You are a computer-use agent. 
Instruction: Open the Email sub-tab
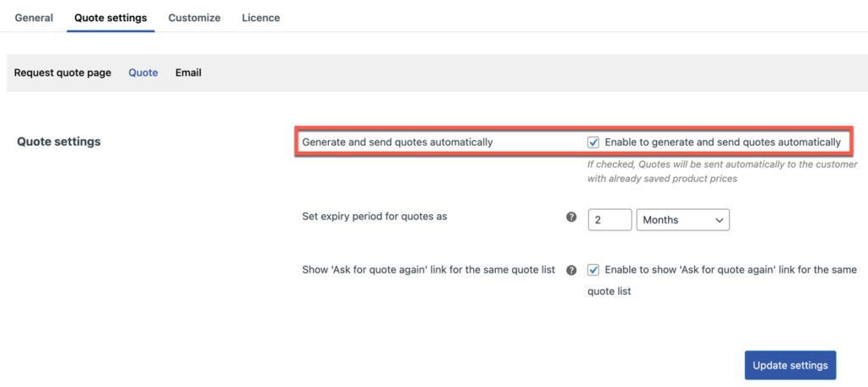coord(188,73)
